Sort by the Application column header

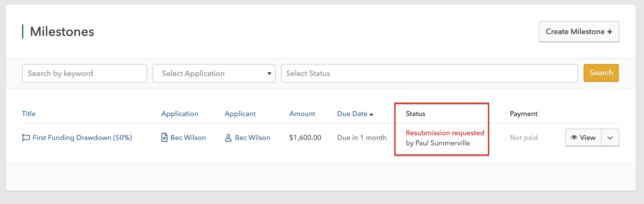(x=180, y=114)
